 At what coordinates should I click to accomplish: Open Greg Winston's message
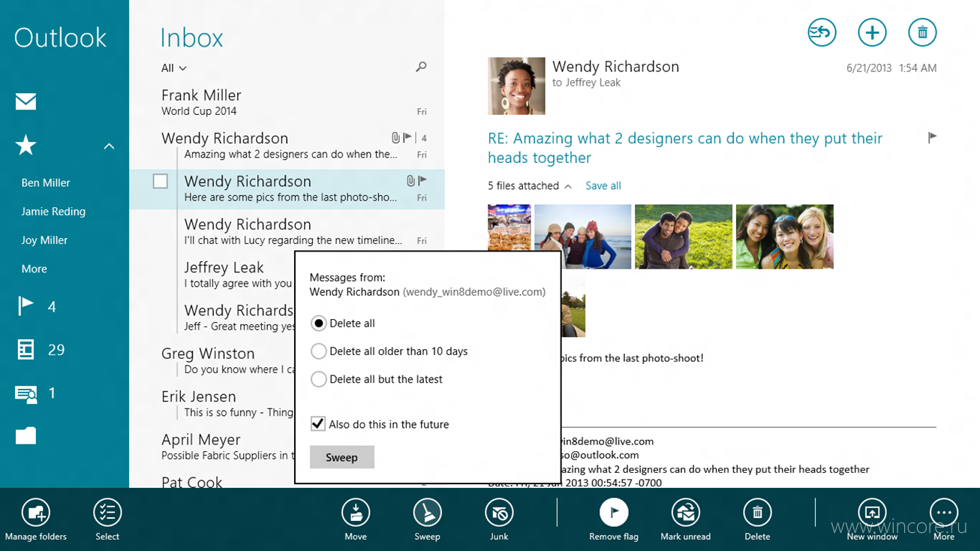point(228,361)
